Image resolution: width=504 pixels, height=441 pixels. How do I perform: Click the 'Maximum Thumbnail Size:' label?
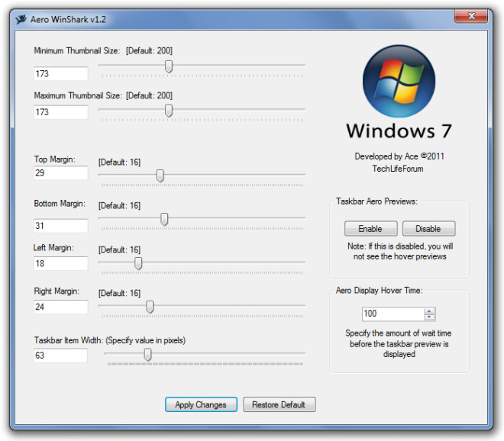pos(78,95)
